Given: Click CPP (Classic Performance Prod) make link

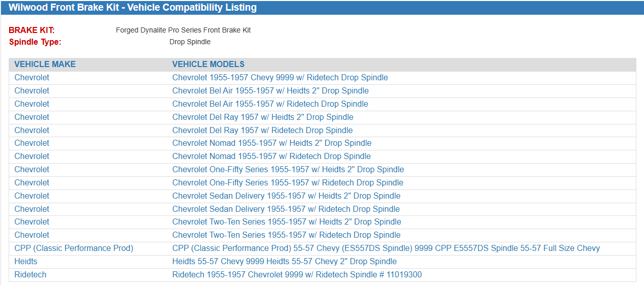Looking at the screenshot, I should coord(74,248).
